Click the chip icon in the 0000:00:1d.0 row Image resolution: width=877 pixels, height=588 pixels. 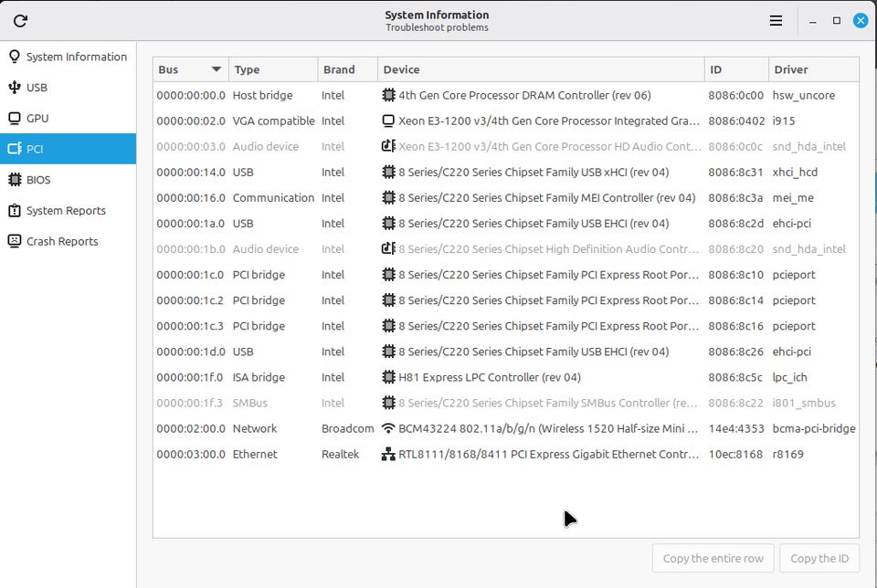(x=388, y=352)
